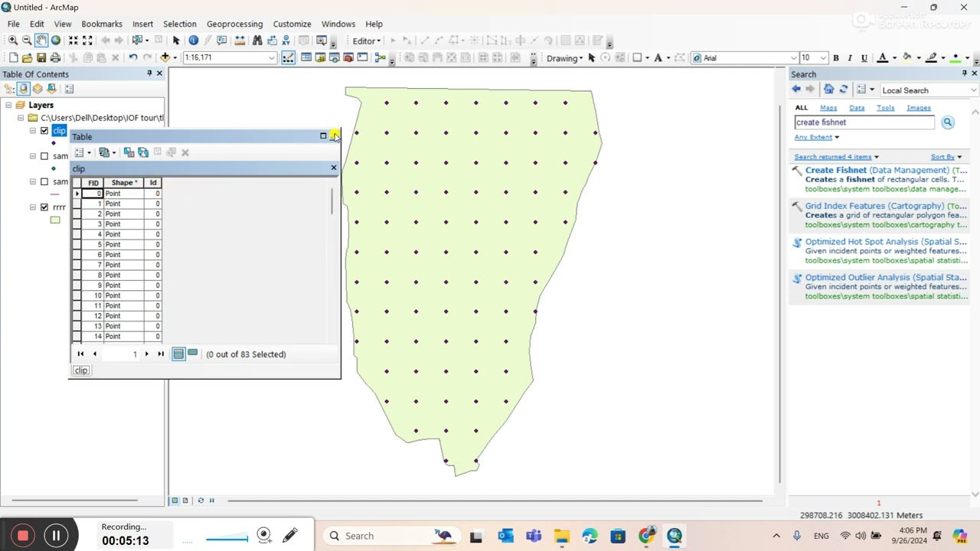
Task: Check the first sam layer checkbox
Action: click(x=44, y=156)
